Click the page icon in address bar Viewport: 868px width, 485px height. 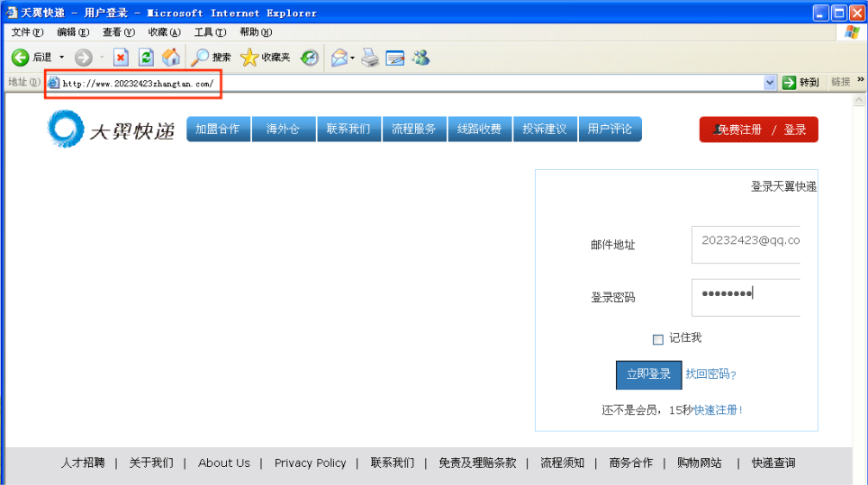point(53,83)
